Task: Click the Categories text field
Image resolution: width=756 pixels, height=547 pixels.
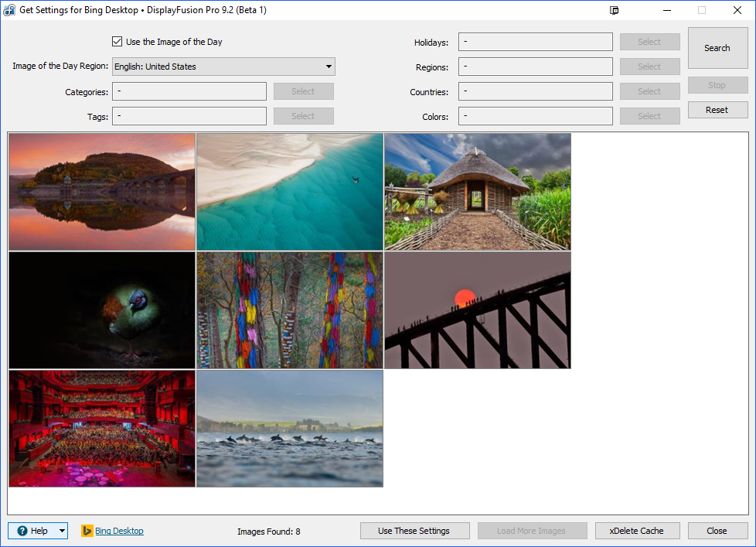Action: (189, 92)
